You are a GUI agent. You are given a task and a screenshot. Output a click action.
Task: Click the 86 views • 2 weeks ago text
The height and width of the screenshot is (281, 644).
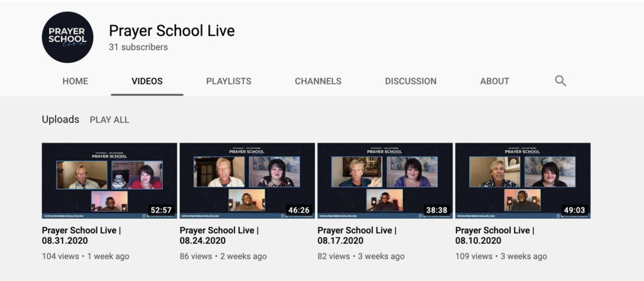tap(223, 256)
